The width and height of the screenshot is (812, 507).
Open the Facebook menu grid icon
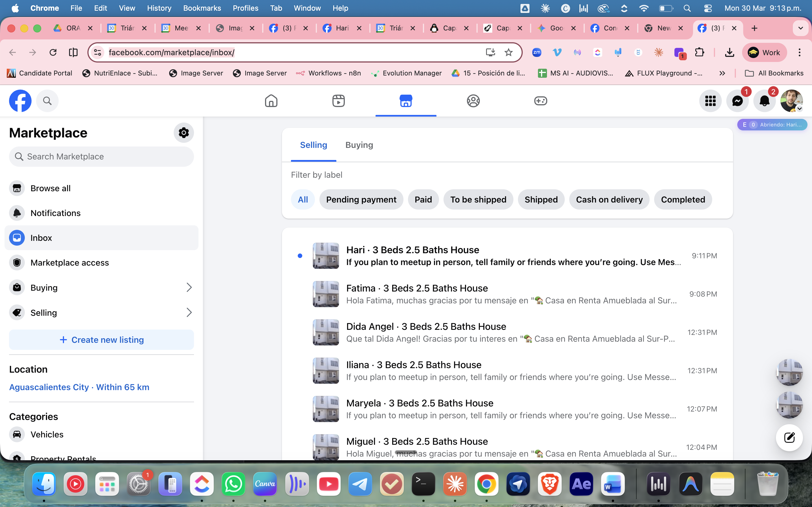[710, 101]
